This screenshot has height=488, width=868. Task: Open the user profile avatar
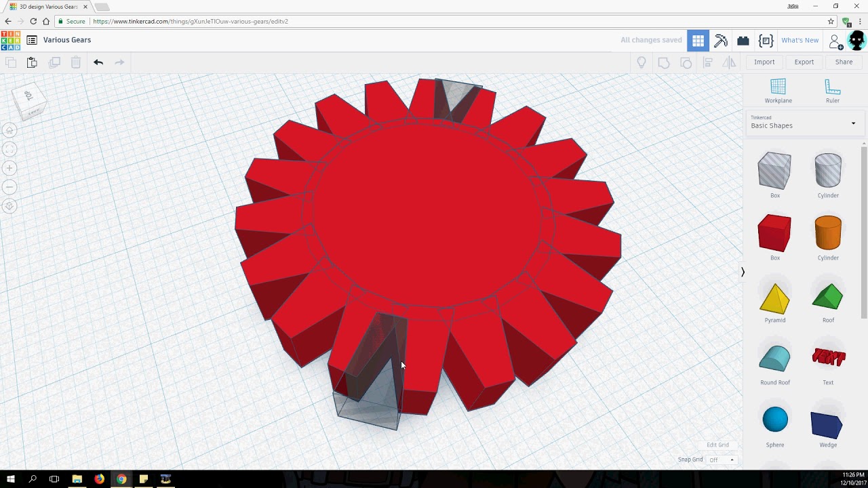click(x=857, y=41)
